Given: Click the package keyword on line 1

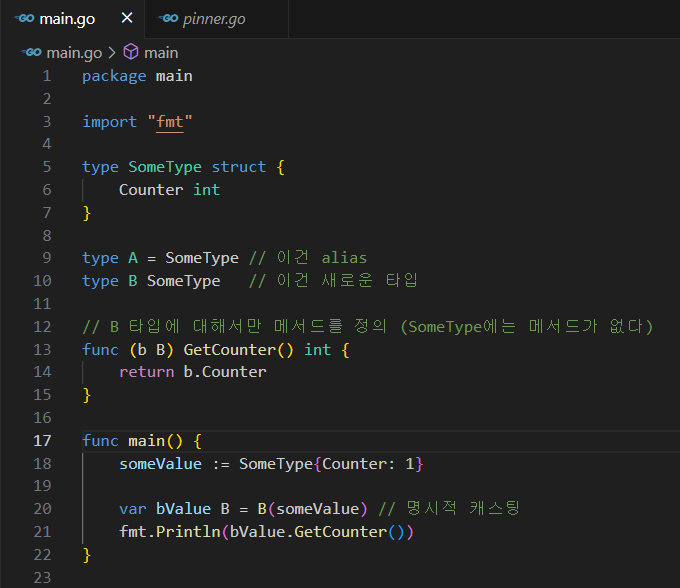Looking at the screenshot, I should 114,76.
